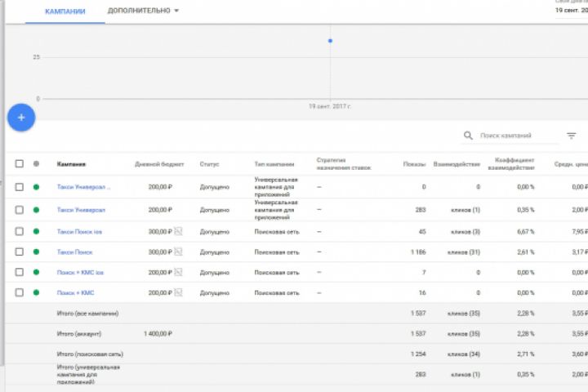Image resolution: width=588 pixels, height=392 pixels.
Task: Click budget chart icon in Такси Поиск ios row
Action: point(178,231)
